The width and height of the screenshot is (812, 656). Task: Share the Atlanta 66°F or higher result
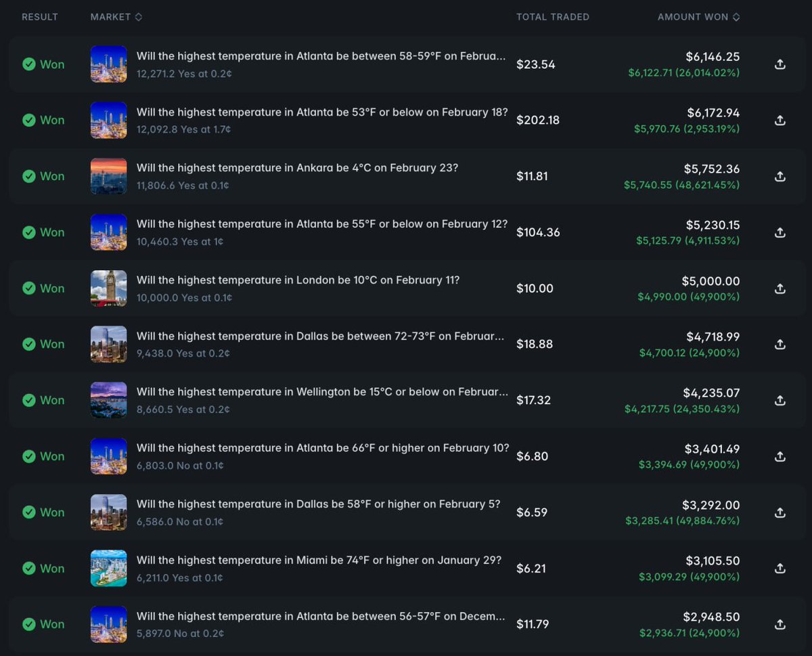tap(780, 456)
